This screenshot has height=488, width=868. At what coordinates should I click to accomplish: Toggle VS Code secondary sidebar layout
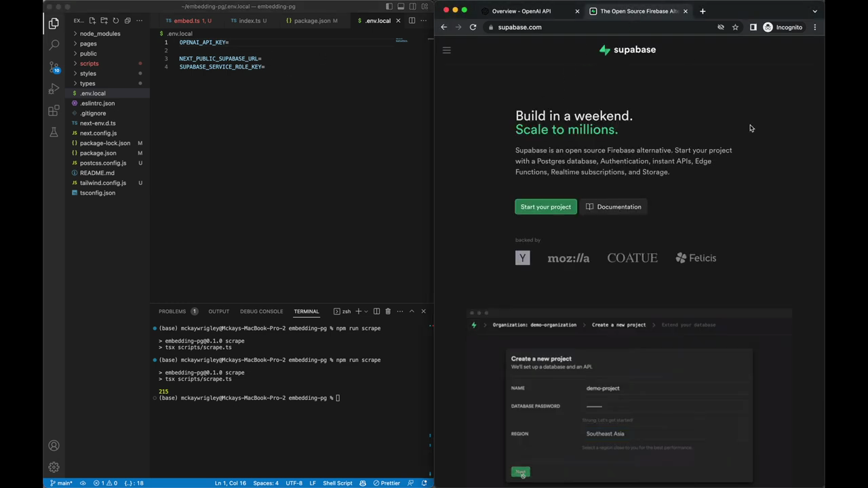[x=412, y=7]
